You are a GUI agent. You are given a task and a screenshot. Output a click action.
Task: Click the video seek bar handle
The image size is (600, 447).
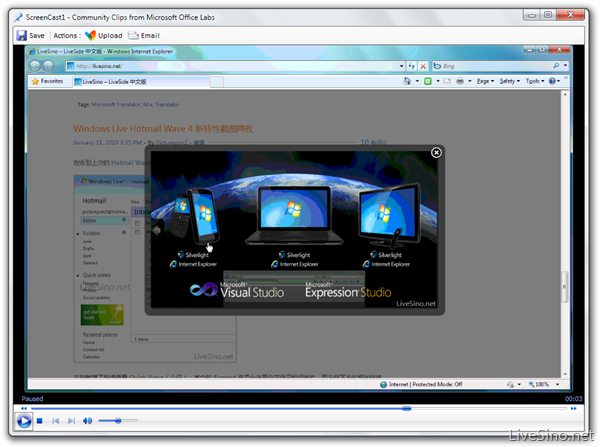406,409
